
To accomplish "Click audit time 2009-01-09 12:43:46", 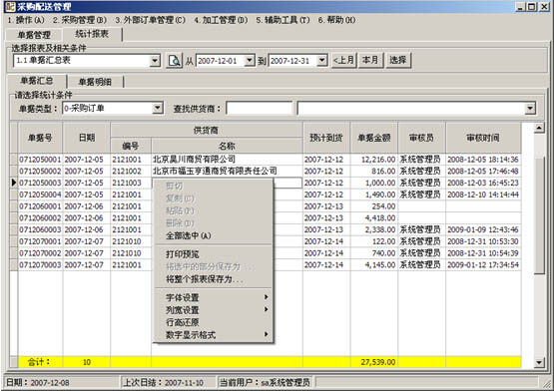I will [x=483, y=229].
